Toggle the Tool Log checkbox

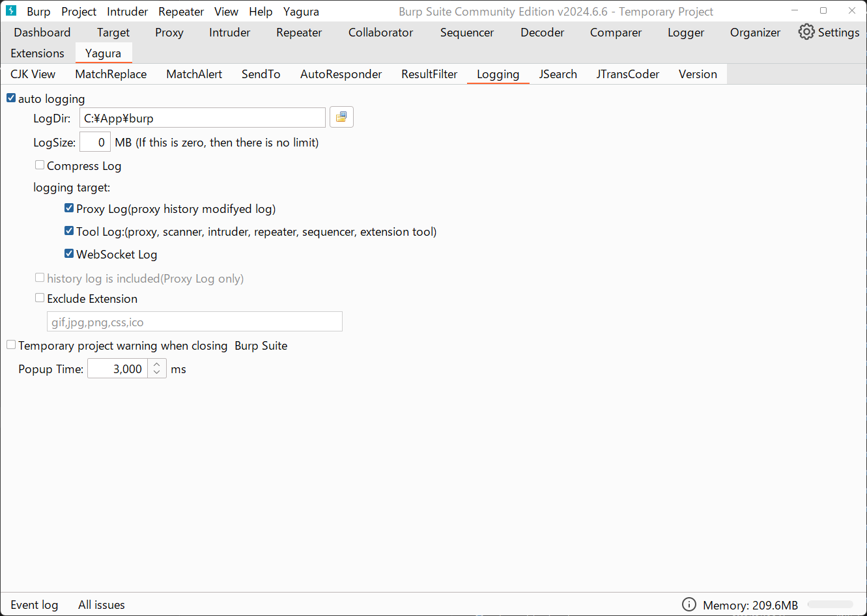(x=69, y=231)
